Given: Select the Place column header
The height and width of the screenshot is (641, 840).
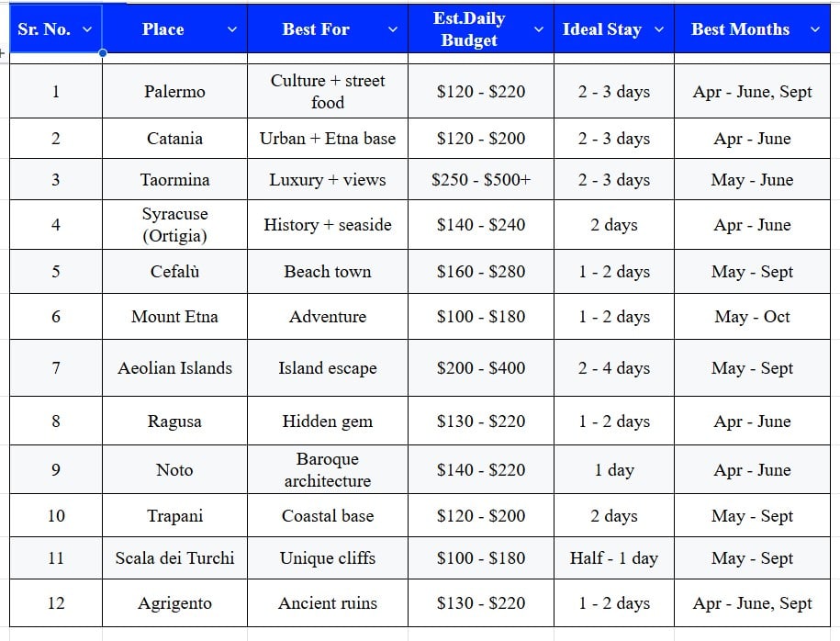Looking at the screenshot, I should pyautogui.click(x=162, y=28).
